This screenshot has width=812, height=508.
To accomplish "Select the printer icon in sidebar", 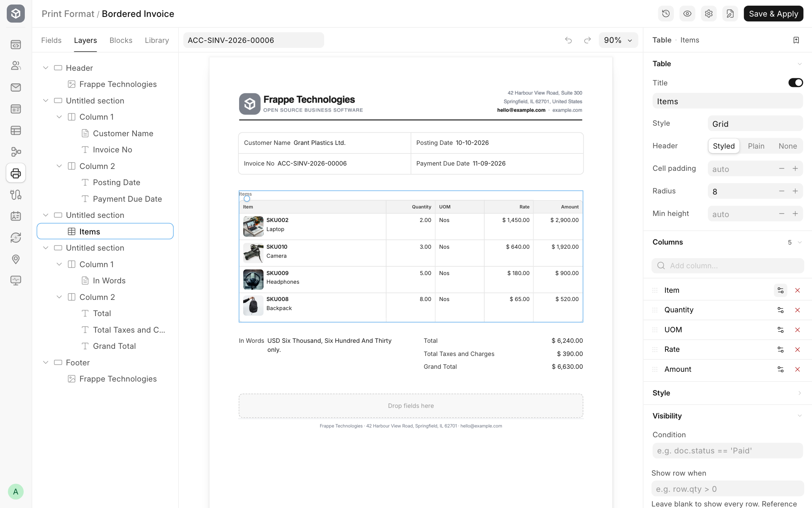I will click(x=16, y=173).
